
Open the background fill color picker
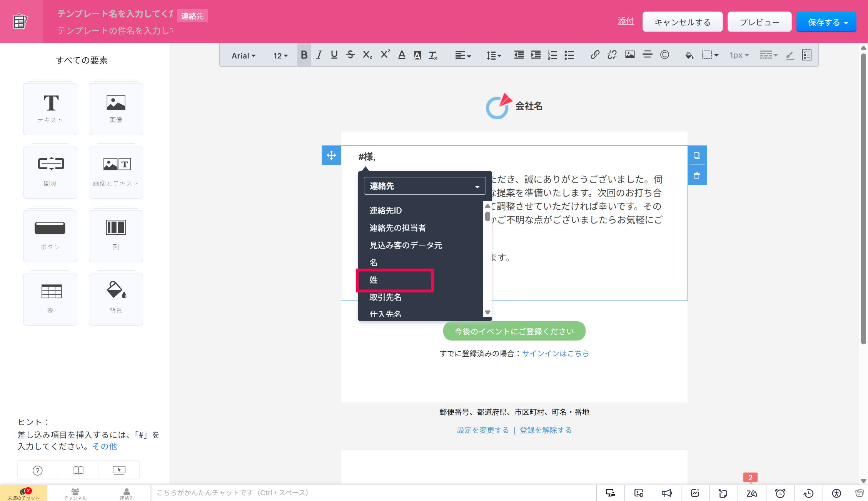click(689, 55)
